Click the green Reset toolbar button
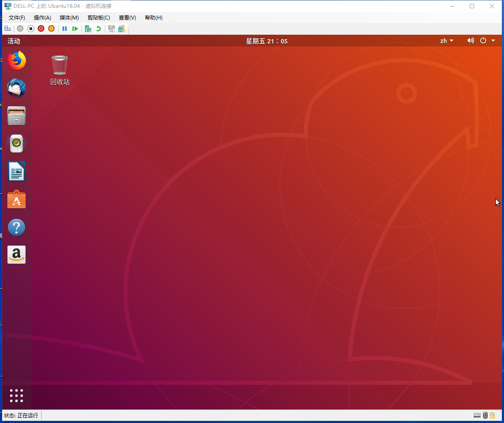Screen dimensions: 504x423 point(75,29)
